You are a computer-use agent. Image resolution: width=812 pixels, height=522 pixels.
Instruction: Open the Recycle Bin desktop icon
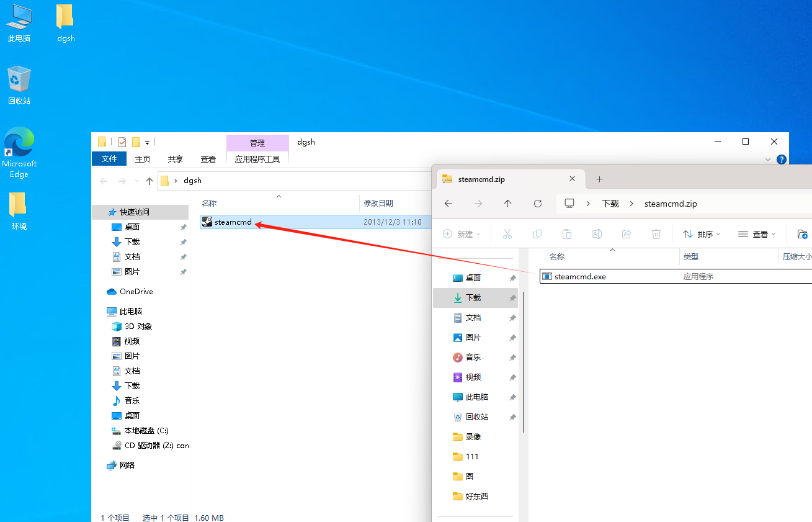click(x=19, y=85)
